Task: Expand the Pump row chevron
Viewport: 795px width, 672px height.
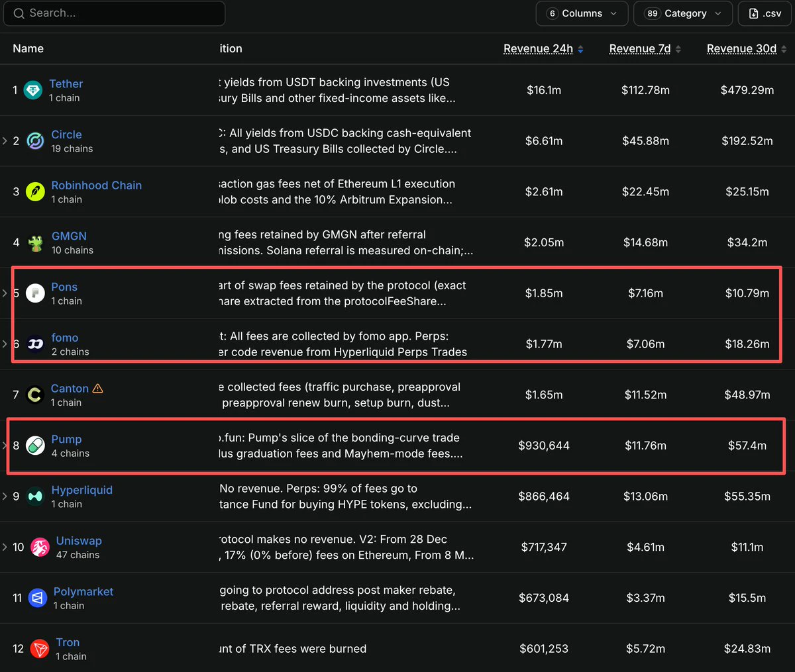Action: pyautogui.click(x=5, y=446)
